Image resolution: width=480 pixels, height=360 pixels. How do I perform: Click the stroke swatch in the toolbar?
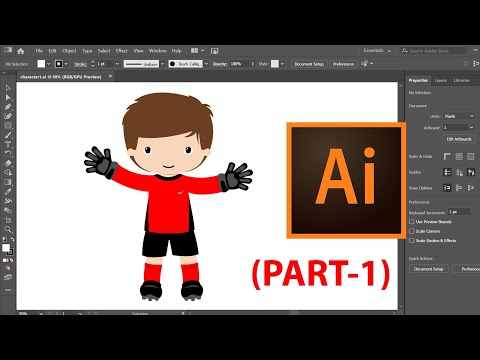pos(11,252)
